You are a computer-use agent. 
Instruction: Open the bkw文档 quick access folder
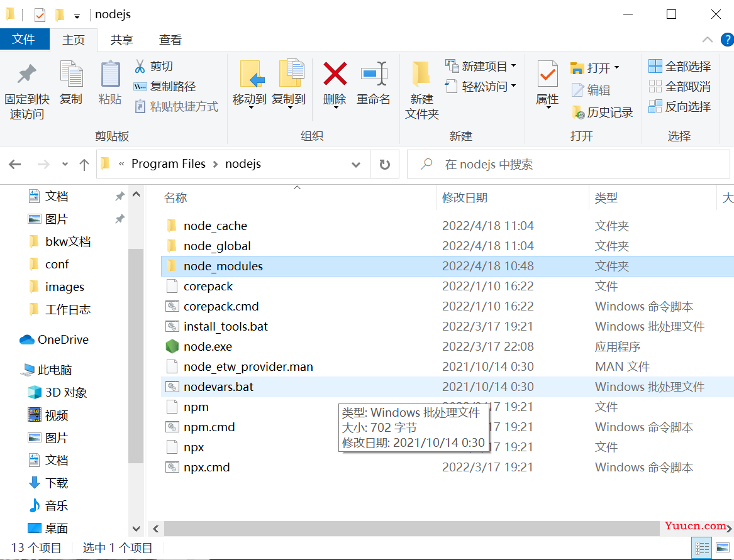pos(60,241)
